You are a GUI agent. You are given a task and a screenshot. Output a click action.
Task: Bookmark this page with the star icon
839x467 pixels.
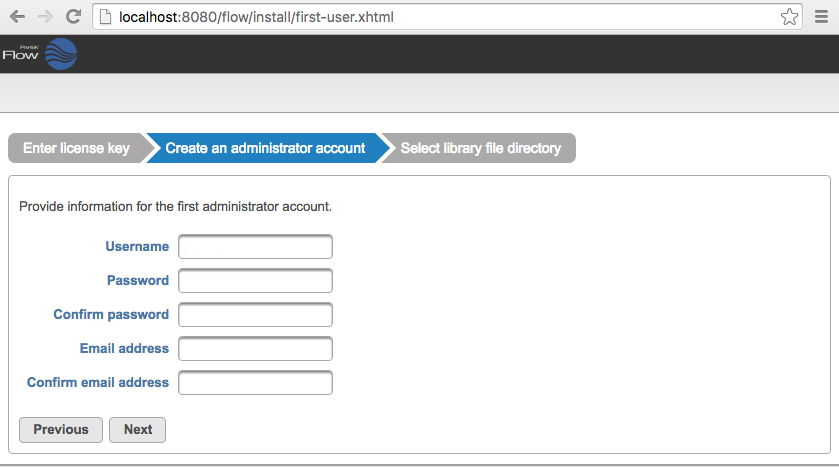pos(789,16)
